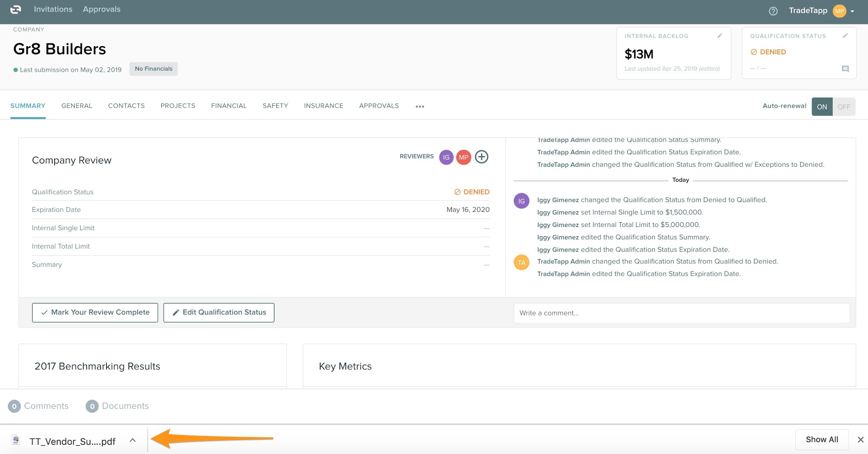The image size is (868, 454).
Task: Edit Qualification Status card pencil icon
Action: (845, 36)
